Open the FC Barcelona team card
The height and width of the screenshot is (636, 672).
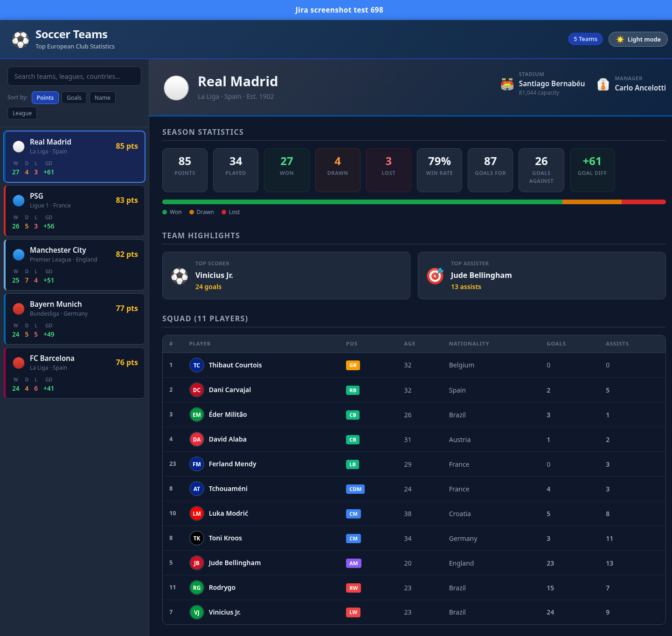75,373
